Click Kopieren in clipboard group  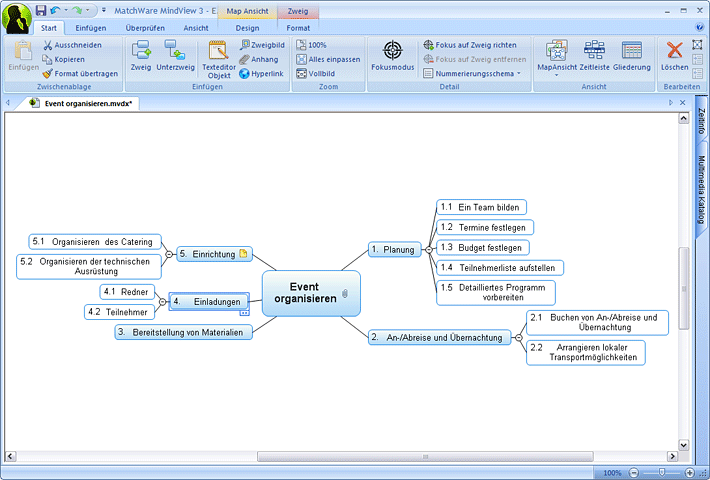[x=63, y=59]
